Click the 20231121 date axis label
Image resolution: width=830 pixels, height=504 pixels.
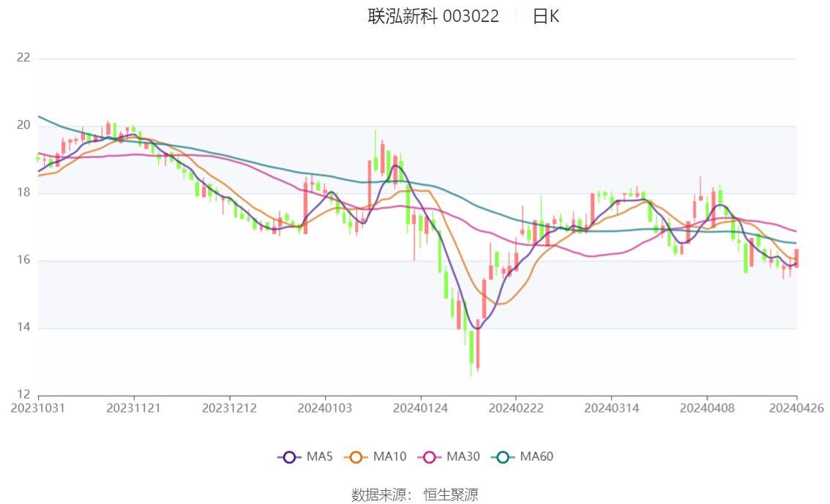tap(133, 408)
